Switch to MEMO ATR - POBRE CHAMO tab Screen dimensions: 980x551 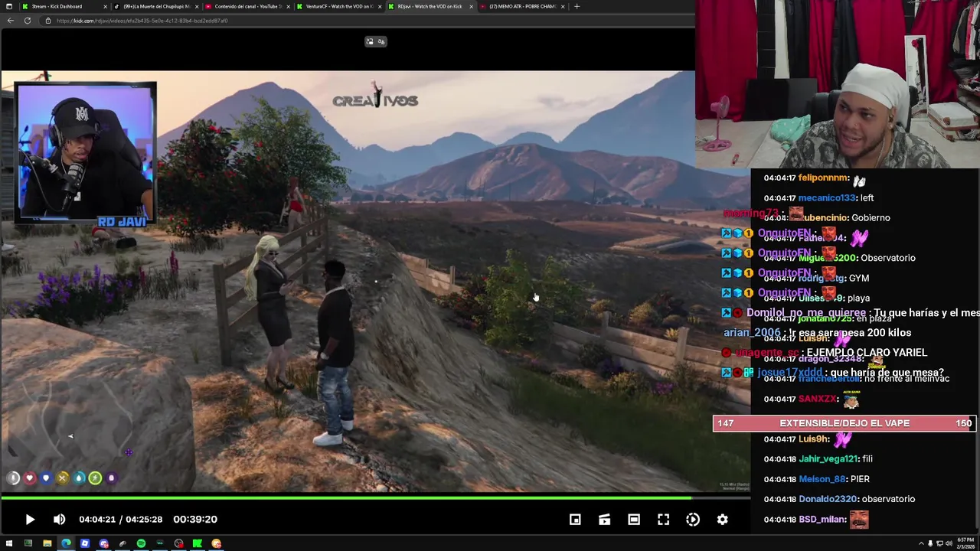pos(522,6)
